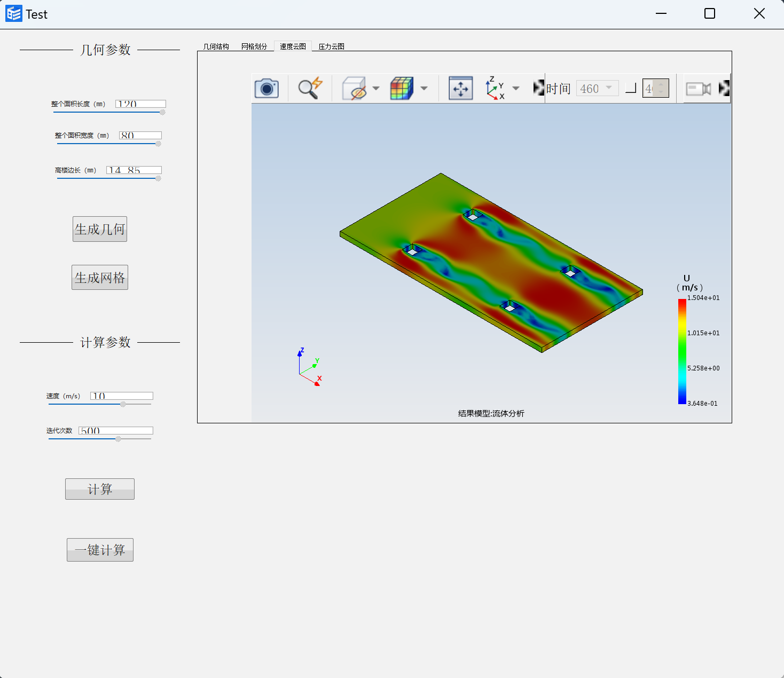Click the fit view move arrows icon
The height and width of the screenshot is (678, 784).
pyautogui.click(x=460, y=88)
